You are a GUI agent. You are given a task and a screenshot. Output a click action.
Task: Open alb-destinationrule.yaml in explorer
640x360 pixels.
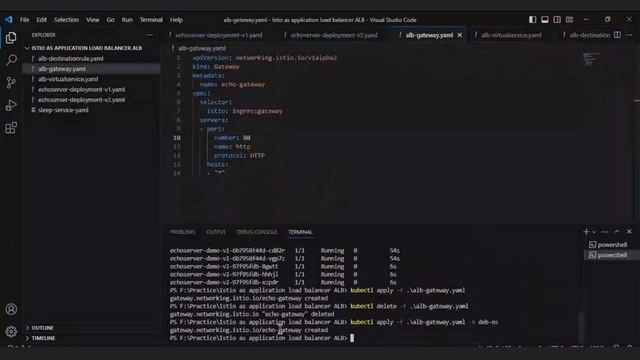pos(71,58)
